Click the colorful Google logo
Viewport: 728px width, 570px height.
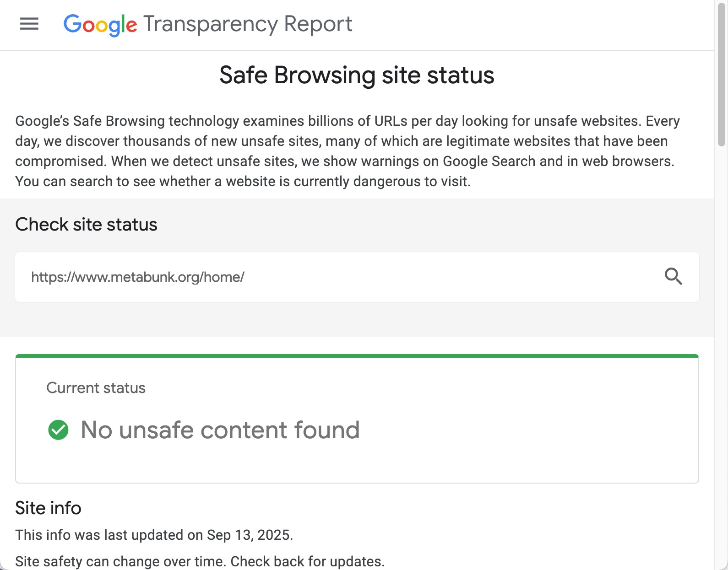point(100,25)
